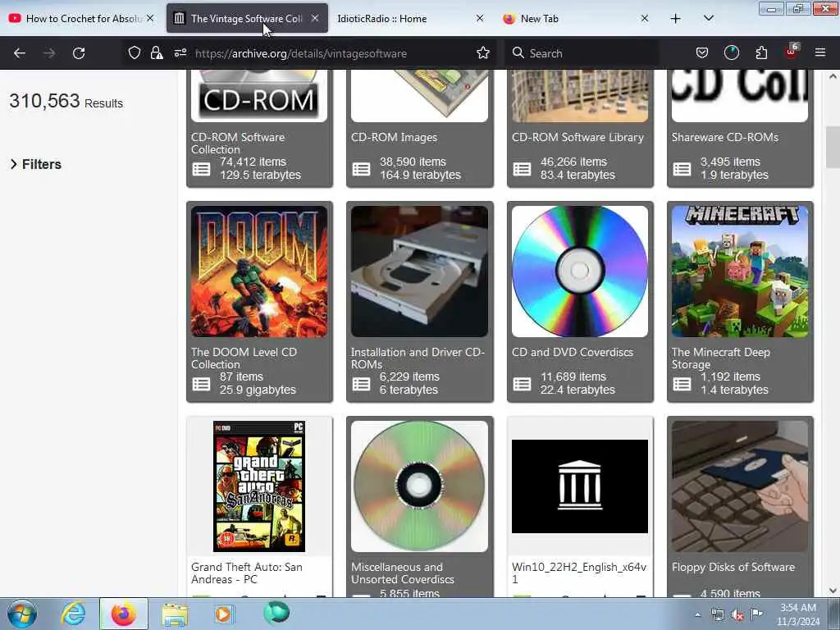Close the How to Crochet tab
The image size is (840, 630).
[x=150, y=18]
